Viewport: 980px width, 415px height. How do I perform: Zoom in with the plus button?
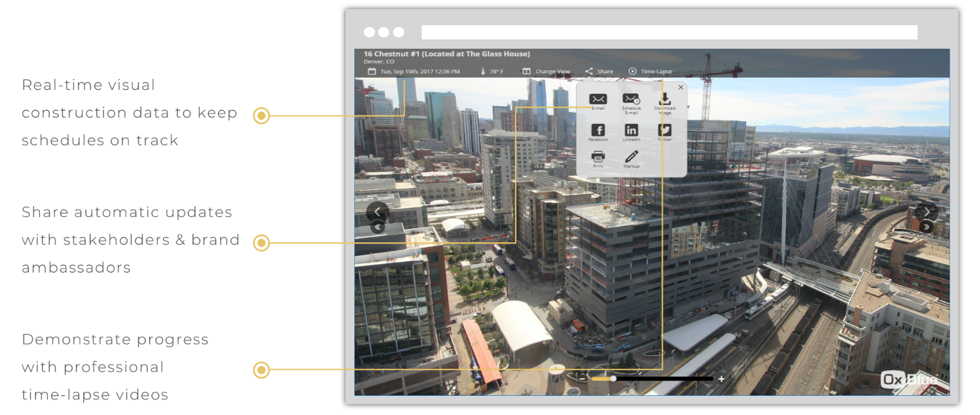[721, 379]
